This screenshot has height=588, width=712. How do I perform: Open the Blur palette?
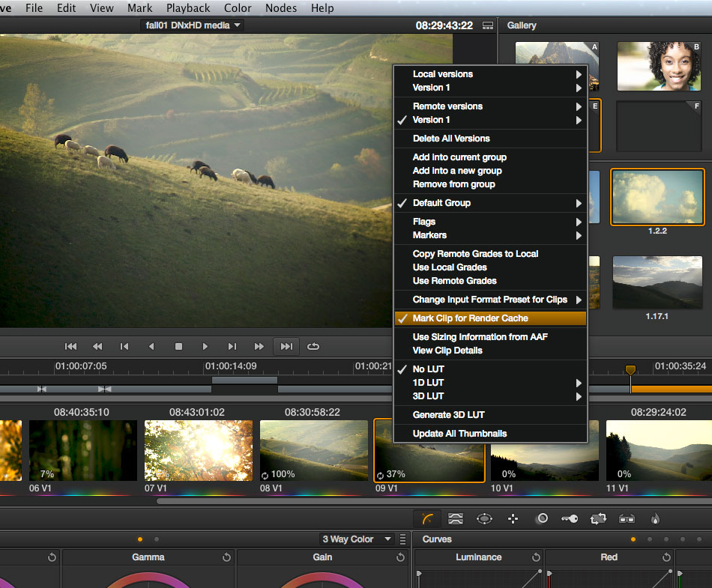click(x=541, y=518)
